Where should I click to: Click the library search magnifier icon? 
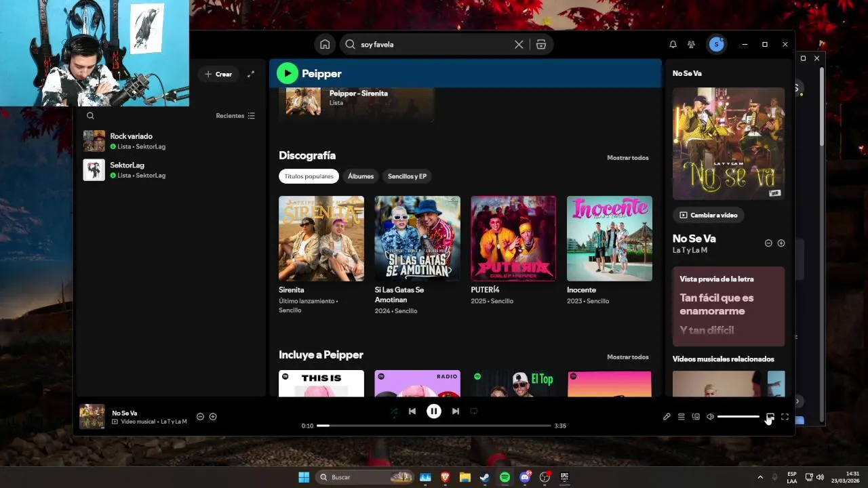click(90, 116)
